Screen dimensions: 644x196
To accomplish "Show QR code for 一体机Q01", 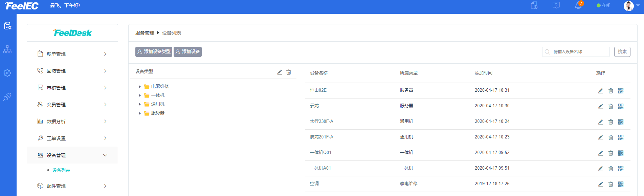I will [x=621, y=153].
